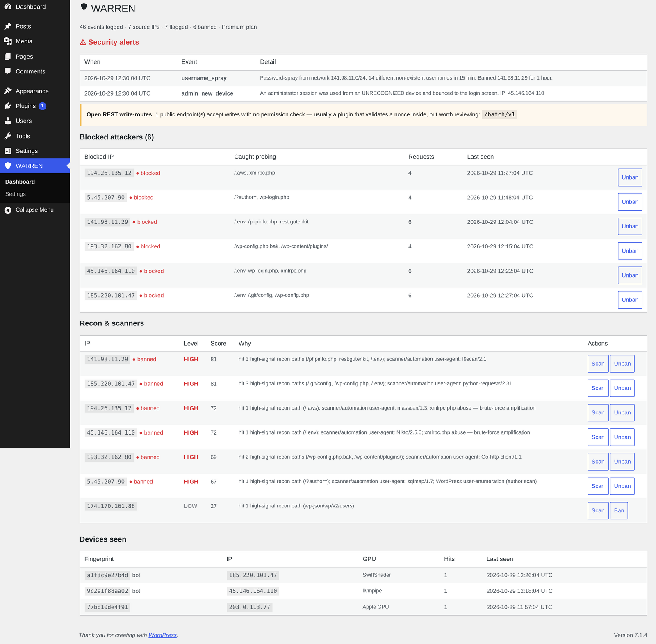Click the Comments bubble icon
Image resolution: width=656 pixels, height=644 pixels.
click(8, 71)
